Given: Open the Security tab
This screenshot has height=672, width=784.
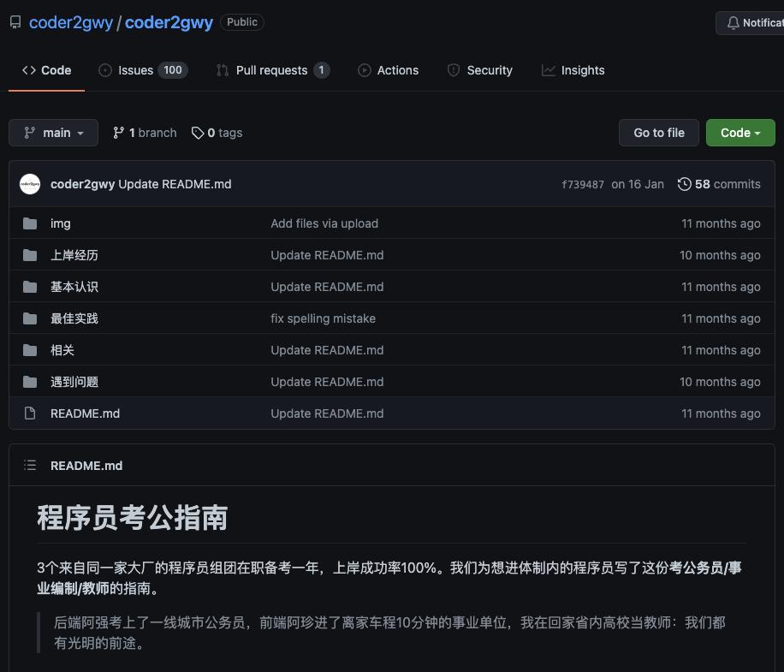Looking at the screenshot, I should pos(479,70).
